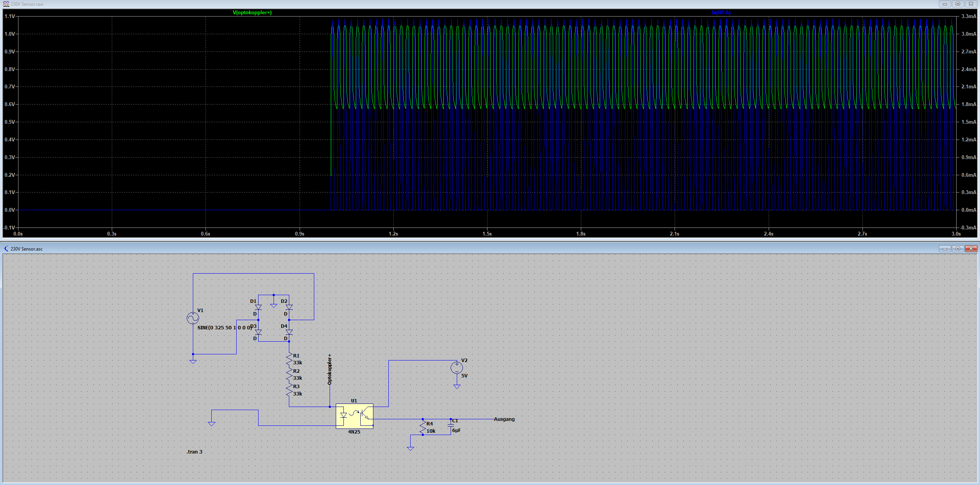Select diode D4 symbol in schematic
This screenshot has height=485, width=980.
(x=289, y=332)
